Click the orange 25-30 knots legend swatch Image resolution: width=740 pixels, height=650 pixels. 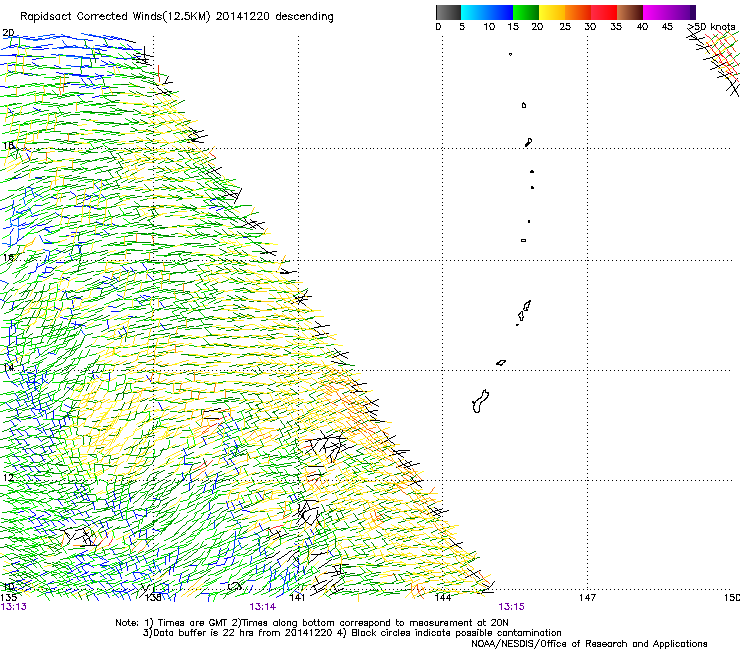(578, 12)
